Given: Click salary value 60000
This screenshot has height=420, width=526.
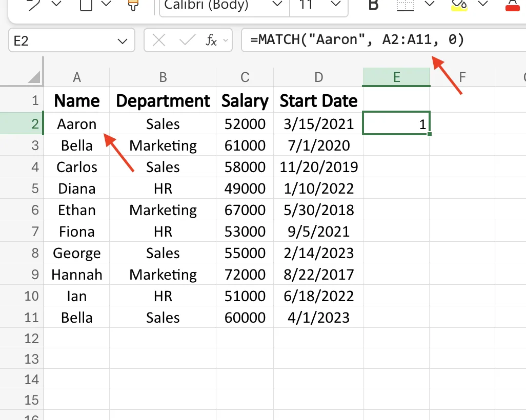Looking at the screenshot, I should 245,317.
